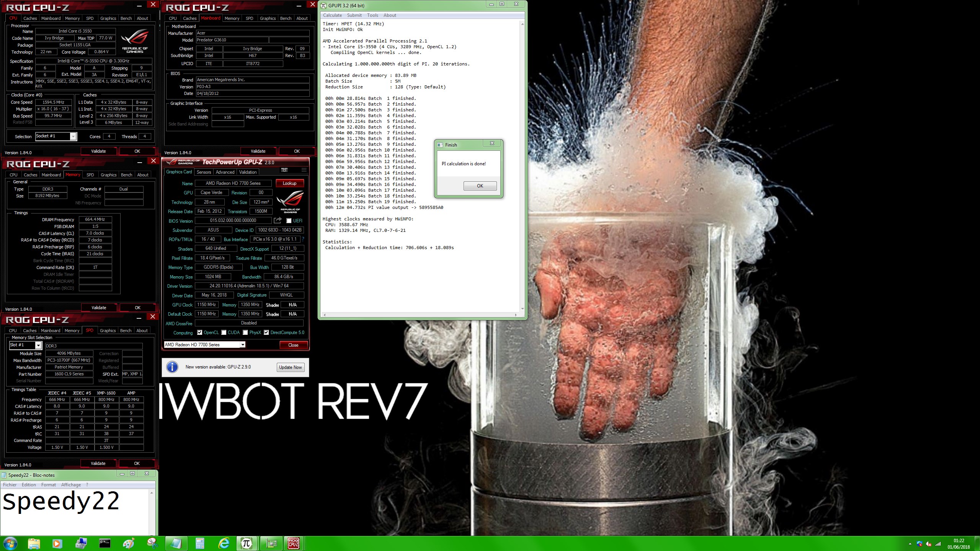Launch Windows Media Player from taskbar
This screenshot has width=980, height=551.
[x=57, y=543]
